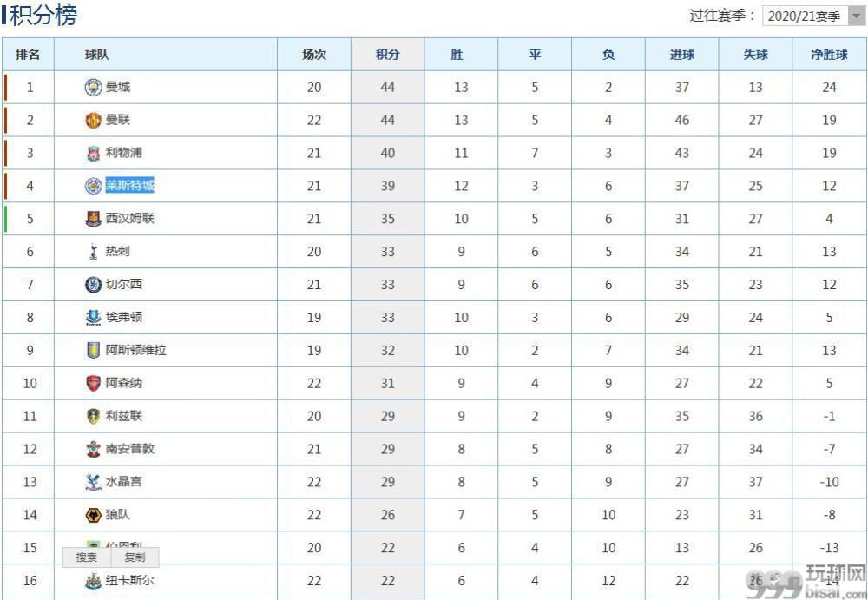Click the Wolves club crest icon
This screenshot has width=868, height=600.
tap(93, 515)
